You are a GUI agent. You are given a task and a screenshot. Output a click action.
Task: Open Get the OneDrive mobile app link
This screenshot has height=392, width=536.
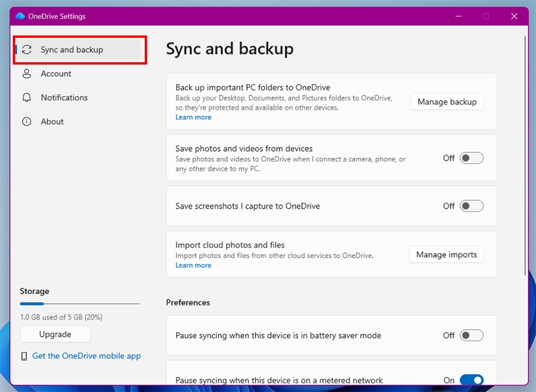(x=87, y=356)
